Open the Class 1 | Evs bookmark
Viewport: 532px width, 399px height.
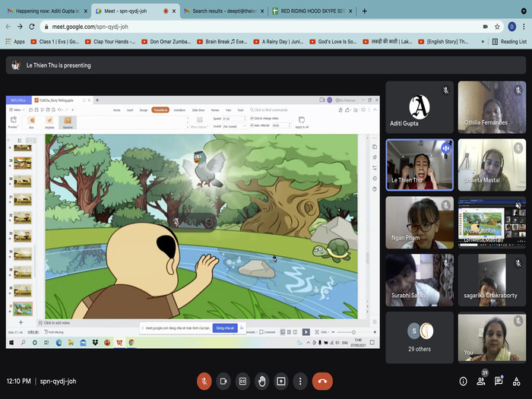(x=55, y=41)
